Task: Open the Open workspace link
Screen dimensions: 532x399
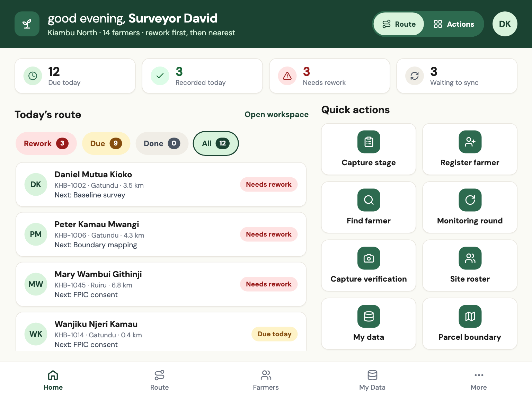Action: pyautogui.click(x=276, y=115)
